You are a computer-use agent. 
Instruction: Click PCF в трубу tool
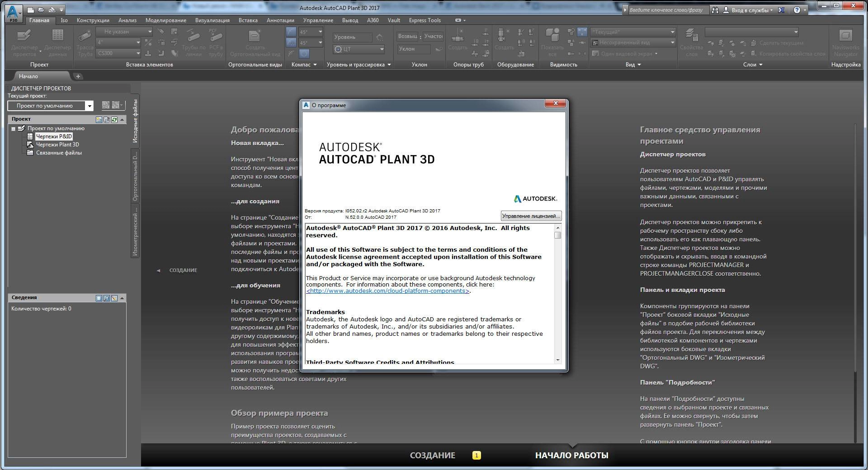(216, 42)
